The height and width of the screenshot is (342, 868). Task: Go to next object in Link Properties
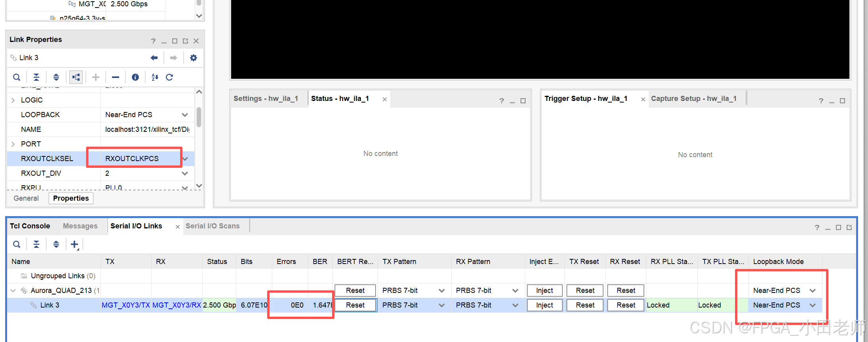[x=173, y=58]
